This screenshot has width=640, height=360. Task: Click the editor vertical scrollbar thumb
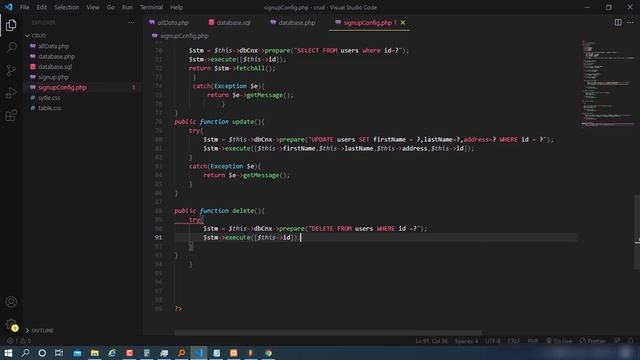click(x=637, y=232)
